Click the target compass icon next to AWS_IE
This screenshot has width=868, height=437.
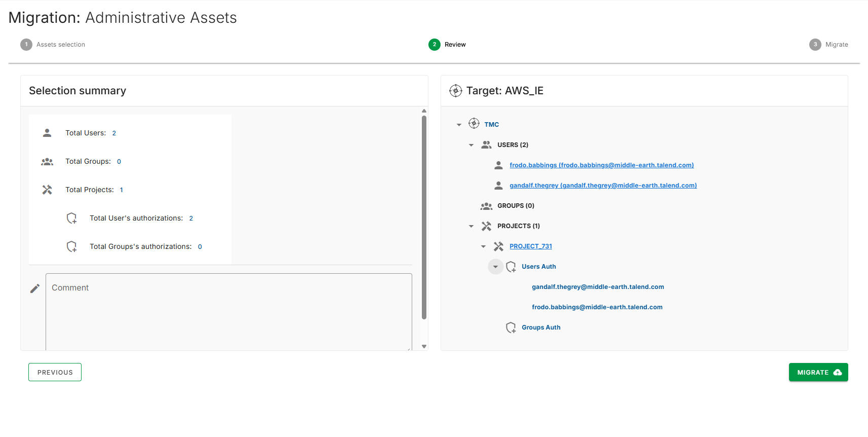(x=456, y=91)
